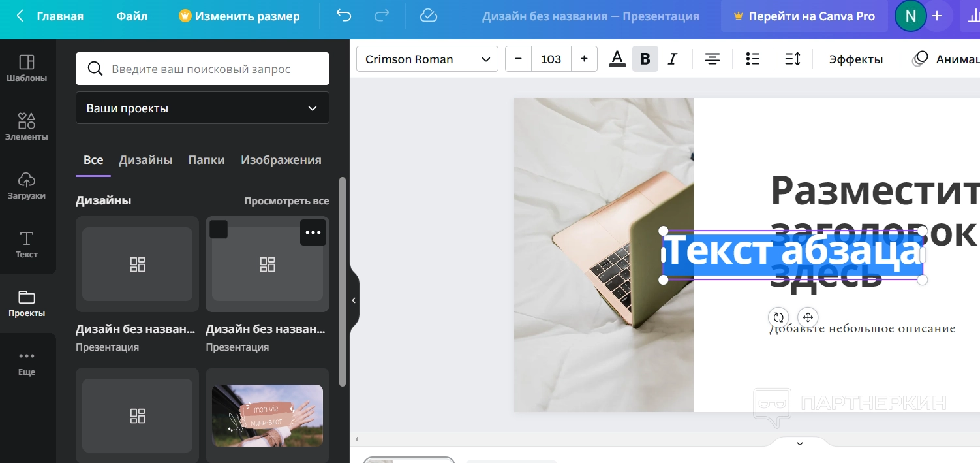Select Добавьте небольшое описание text
This screenshot has width=980, height=463.
click(x=862, y=328)
